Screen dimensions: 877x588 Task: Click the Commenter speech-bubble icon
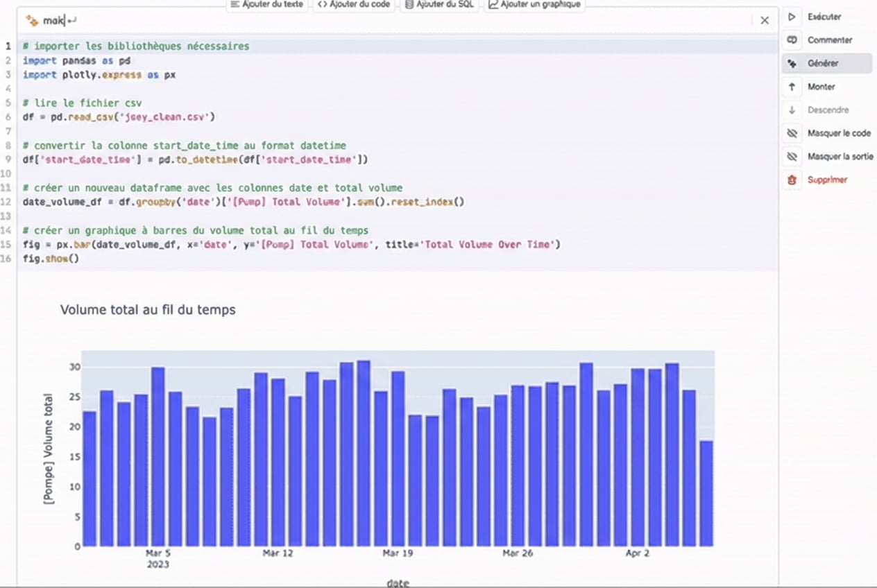click(792, 40)
